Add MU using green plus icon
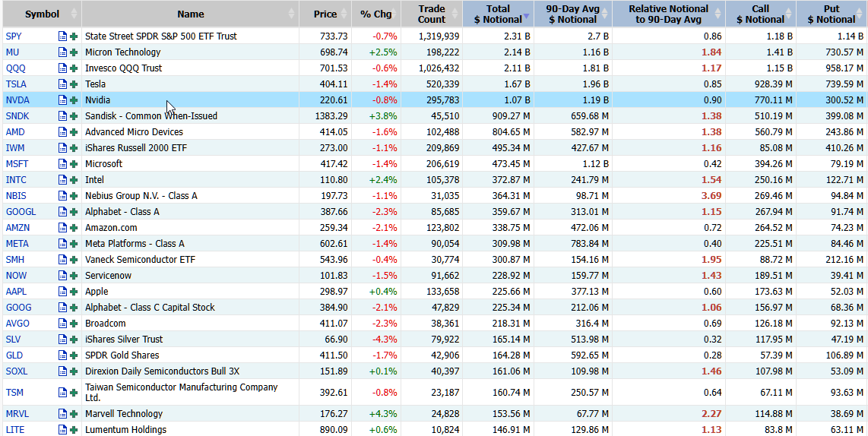Viewport: 868px width, 436px height. [x=74, y=52]
